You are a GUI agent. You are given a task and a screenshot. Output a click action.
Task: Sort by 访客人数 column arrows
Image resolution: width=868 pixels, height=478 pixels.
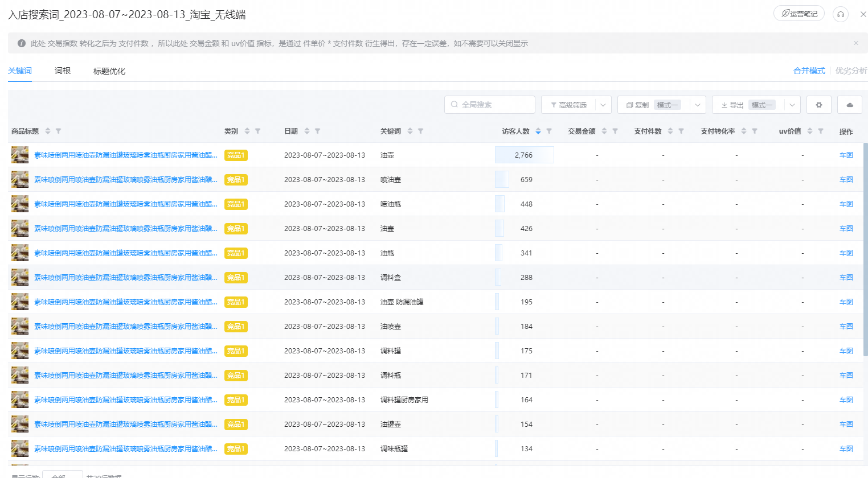click(x=538, y=131)
